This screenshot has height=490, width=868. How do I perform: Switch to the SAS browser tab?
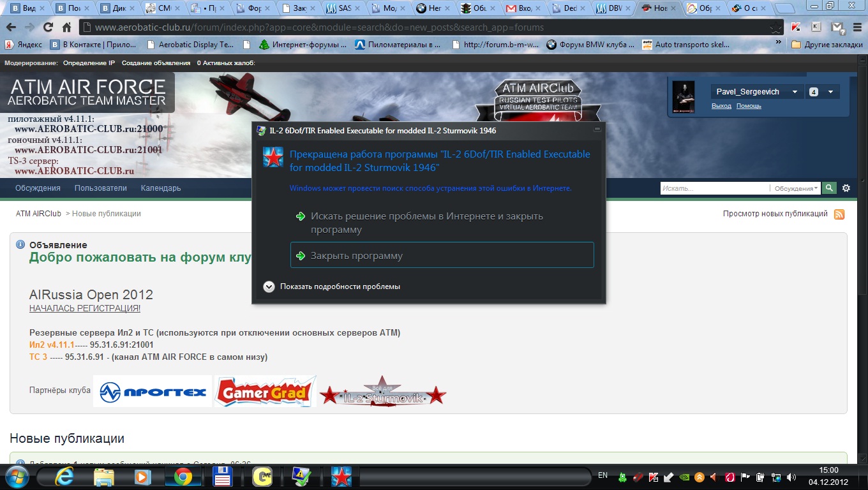(345, 9)
